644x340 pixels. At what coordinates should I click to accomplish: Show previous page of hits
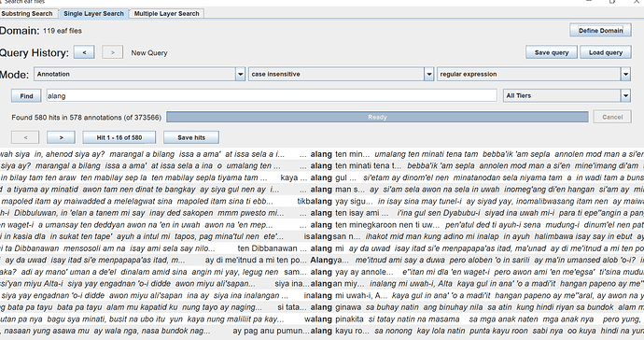pos(25,137)
